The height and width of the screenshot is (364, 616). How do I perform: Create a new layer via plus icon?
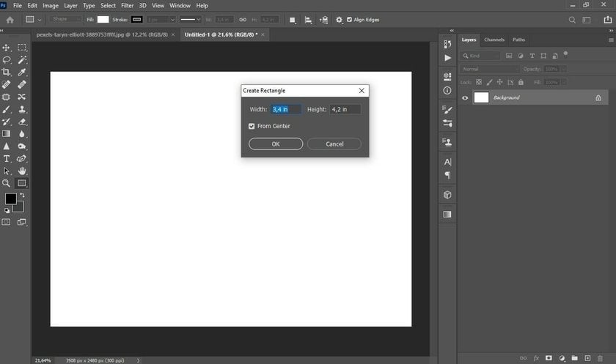[x=587, y=358]
